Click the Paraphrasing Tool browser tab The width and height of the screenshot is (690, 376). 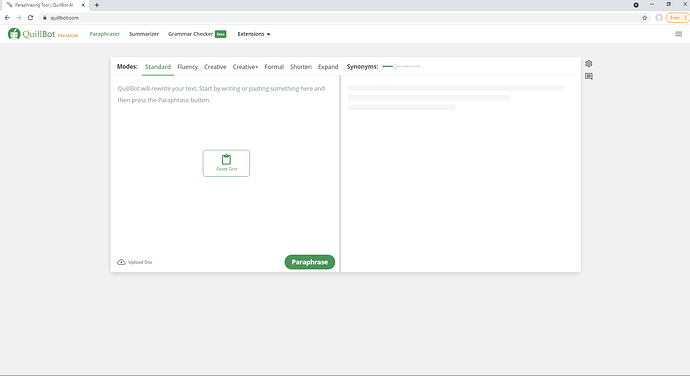coord(44,5)
